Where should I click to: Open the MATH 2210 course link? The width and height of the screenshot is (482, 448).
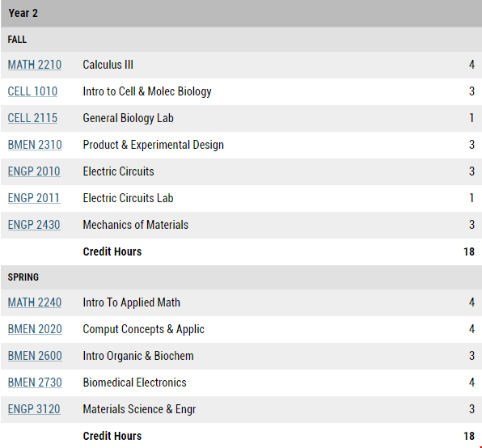point(35,65)
